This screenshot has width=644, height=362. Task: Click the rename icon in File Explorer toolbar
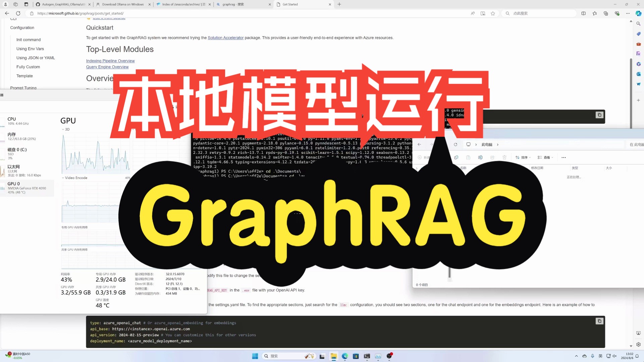tap(480, 158)
